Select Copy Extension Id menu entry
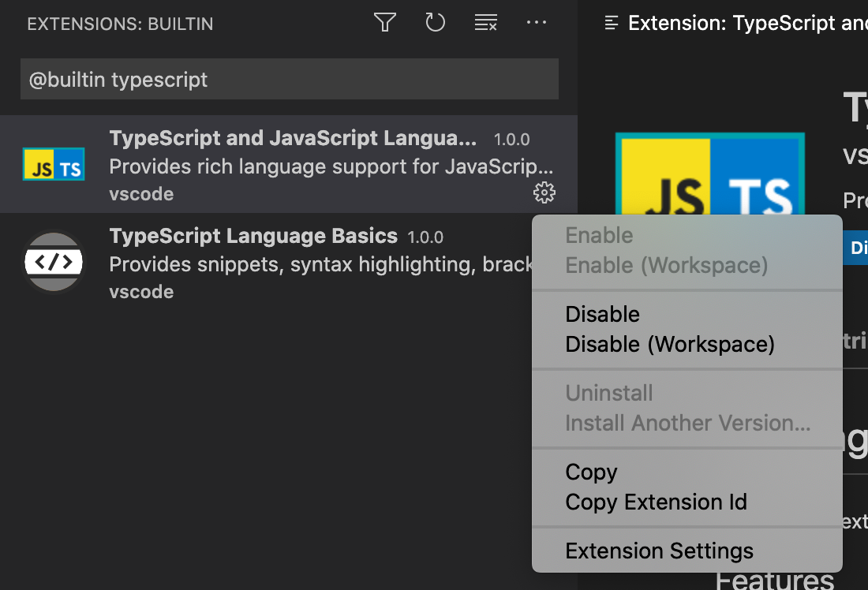The width and height of the screenshot is (868, 590). point(656,502)
